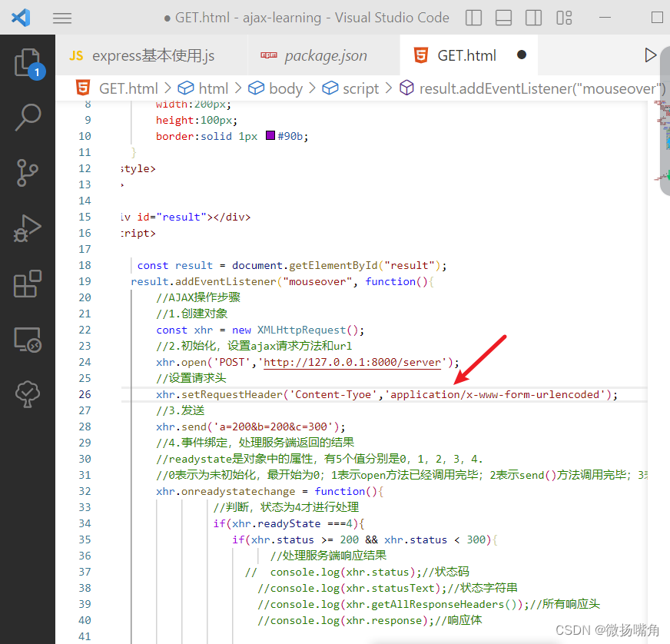The image size is (670, 644).
Task: Click the comment //设置请求头
Action: 191,378
